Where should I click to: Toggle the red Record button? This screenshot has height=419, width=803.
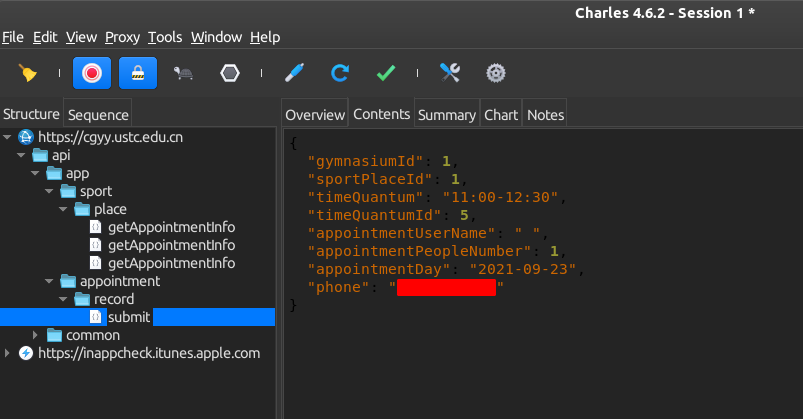(91, 73)
